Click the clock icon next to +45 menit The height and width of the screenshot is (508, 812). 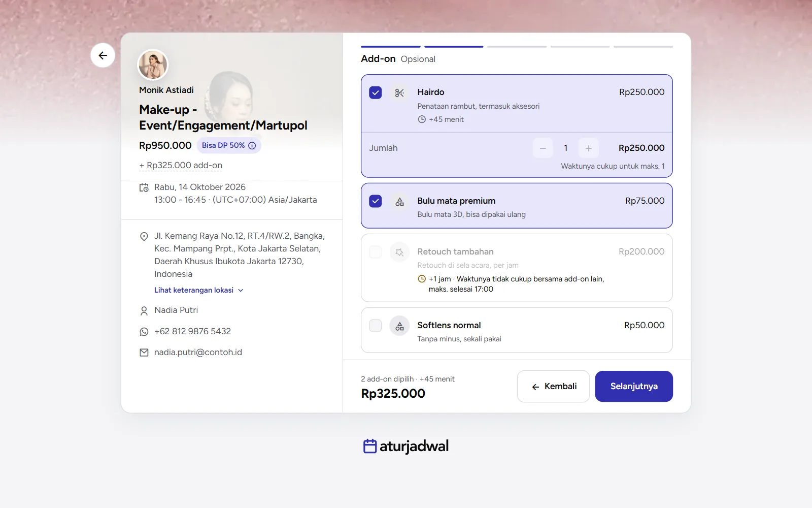(x=422, y=119)
